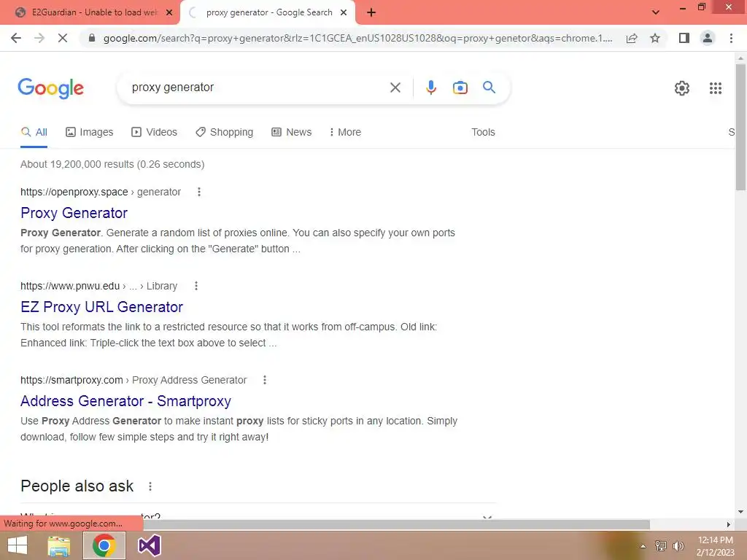
Task: Open Google quick settings gear
Action: click(682, 88)
